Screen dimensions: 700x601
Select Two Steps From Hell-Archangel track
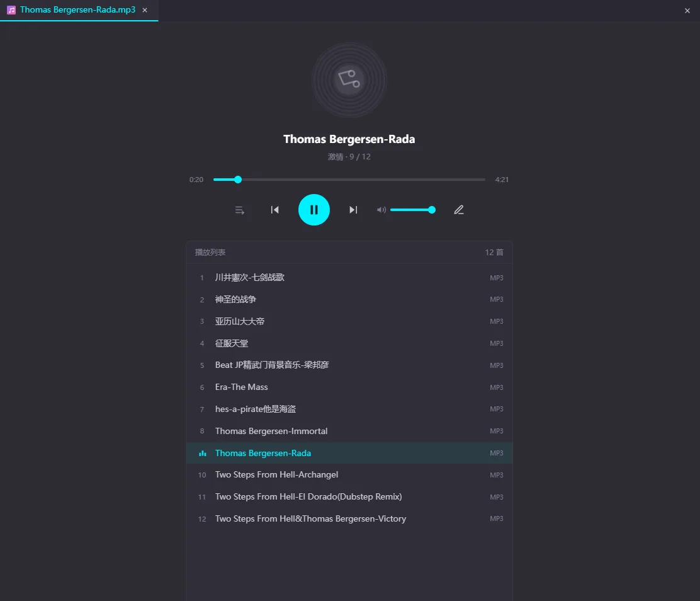click(349, 474)
